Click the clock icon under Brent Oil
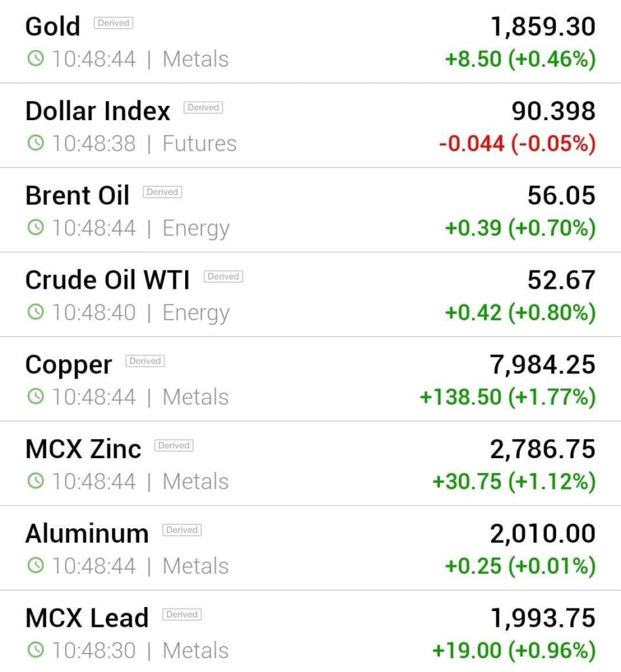The width and height of the screenshot is (621, 672). click(x=35, y=226)
